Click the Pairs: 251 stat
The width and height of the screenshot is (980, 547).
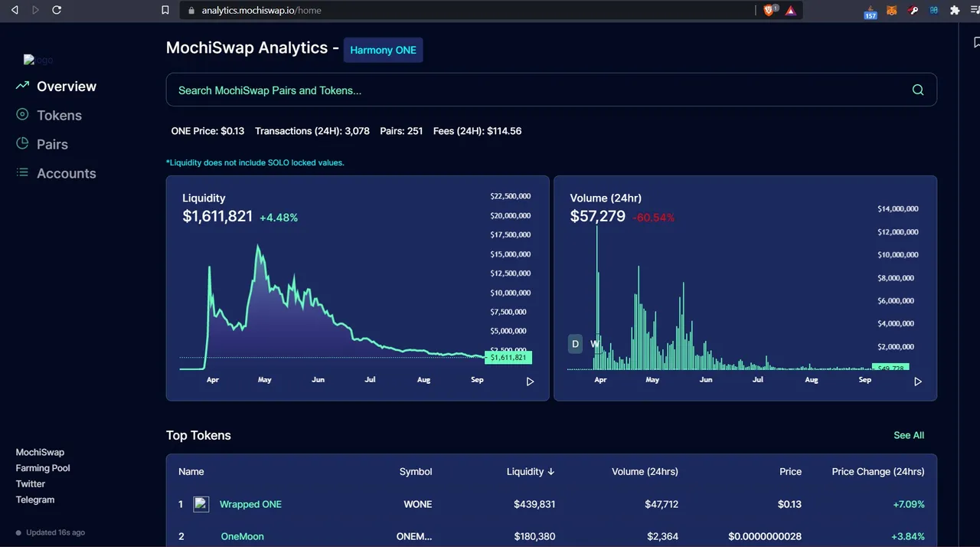(401, 131)
